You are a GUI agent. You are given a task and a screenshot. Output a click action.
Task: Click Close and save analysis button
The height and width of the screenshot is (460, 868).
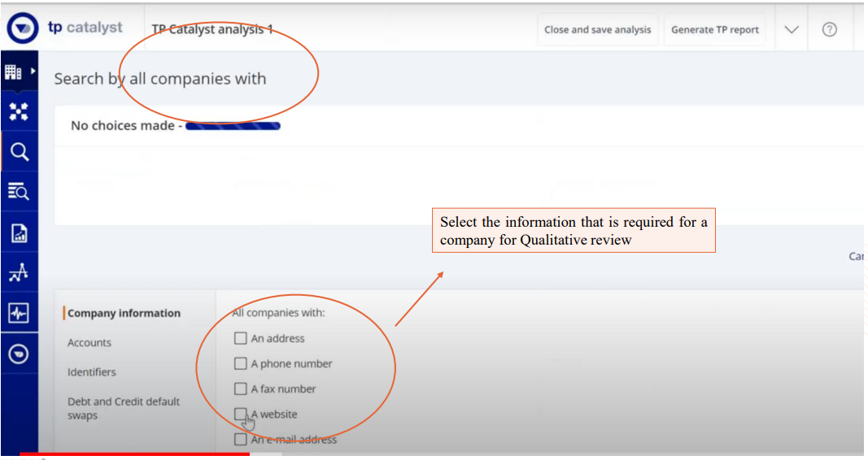coord(597,29)
